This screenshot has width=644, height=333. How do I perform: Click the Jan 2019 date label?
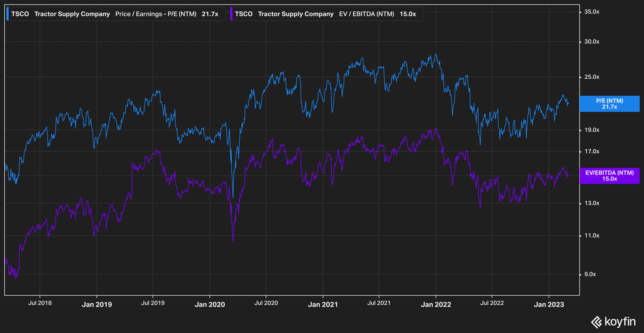pos(97,305)
